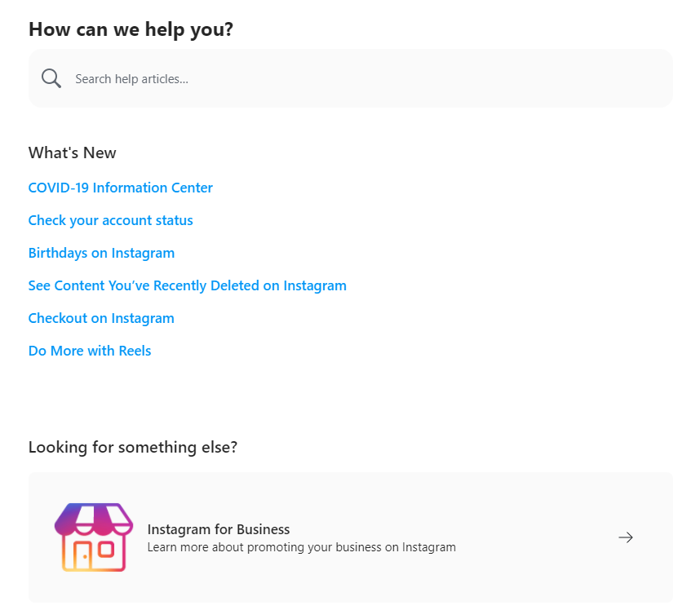The image size is (700, 610).
Task: Click the Looking for something else heading
Action: 133,447
